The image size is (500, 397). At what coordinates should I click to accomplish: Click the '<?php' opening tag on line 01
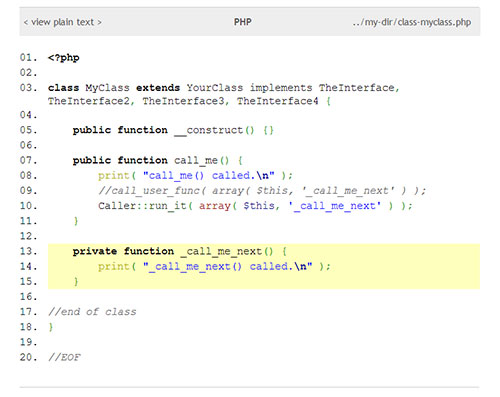(64, 58)
